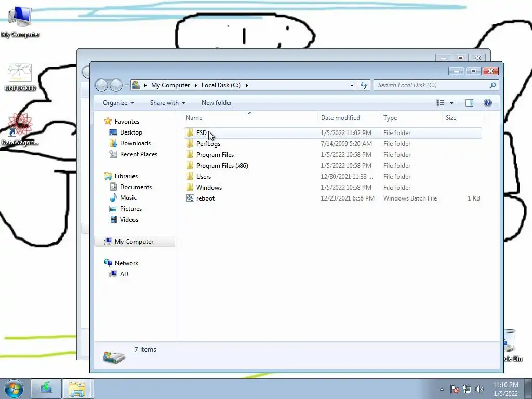Select the reboot batch file
The width and height of the screenshot is (532, 399).
point(333,198)
